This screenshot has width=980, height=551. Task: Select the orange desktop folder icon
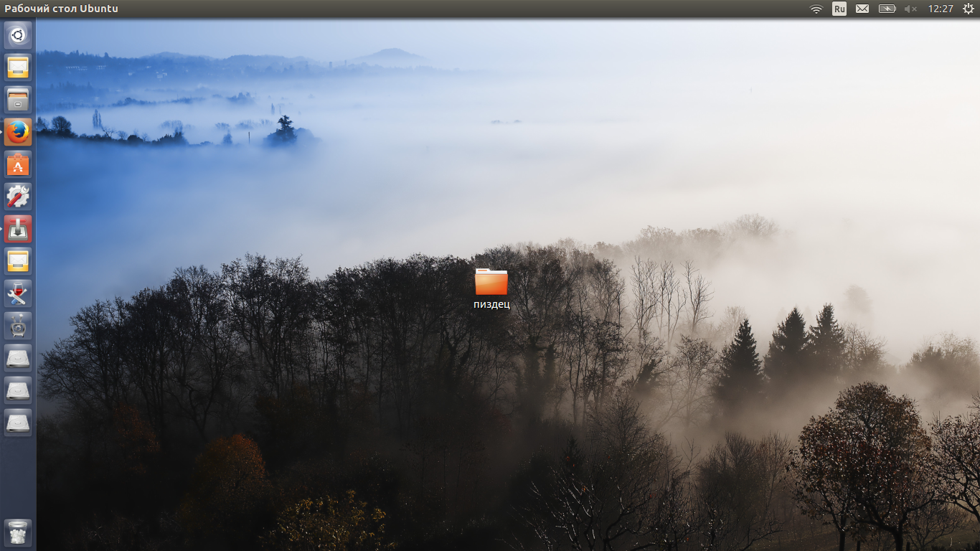[491, 281]
